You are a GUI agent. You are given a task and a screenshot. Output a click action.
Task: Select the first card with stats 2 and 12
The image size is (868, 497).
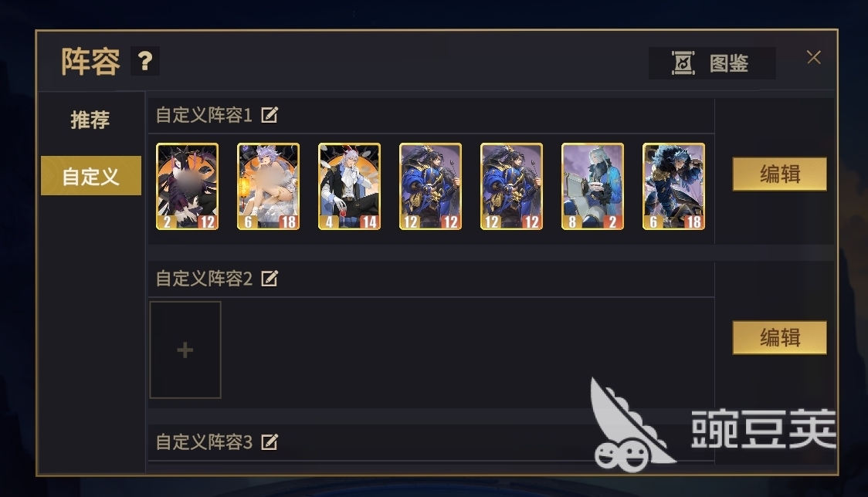click(x=187, y=187)
